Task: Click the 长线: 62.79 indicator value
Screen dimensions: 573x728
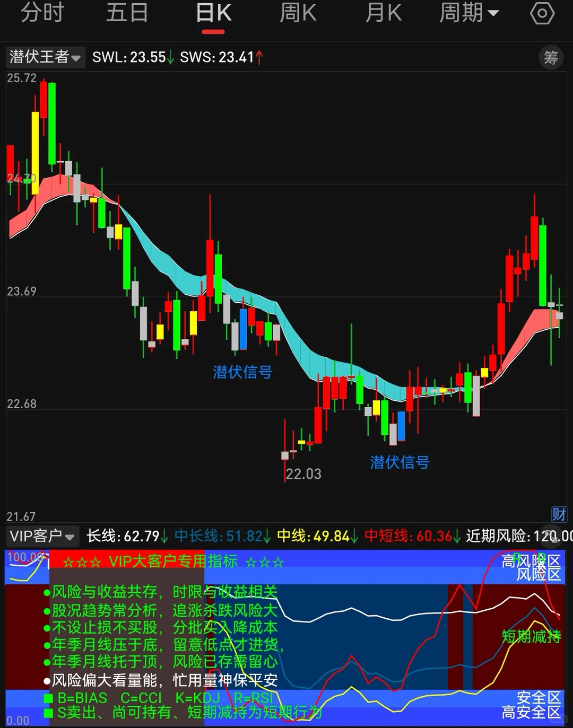Action: (x=127, y=536)
